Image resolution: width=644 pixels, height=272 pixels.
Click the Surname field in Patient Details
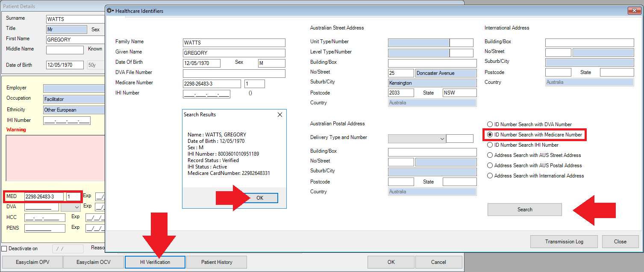pos(76,19)
